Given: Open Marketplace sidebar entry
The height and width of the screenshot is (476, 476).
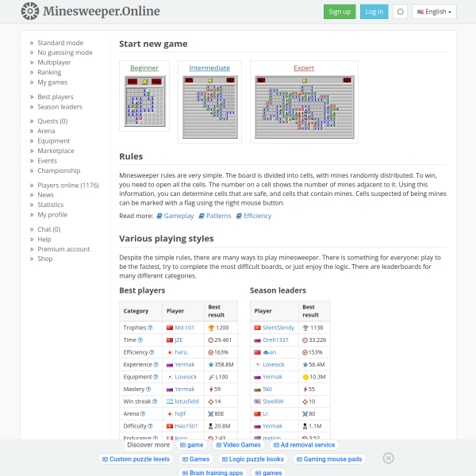Looking at the screenshot, I should 56,151.
